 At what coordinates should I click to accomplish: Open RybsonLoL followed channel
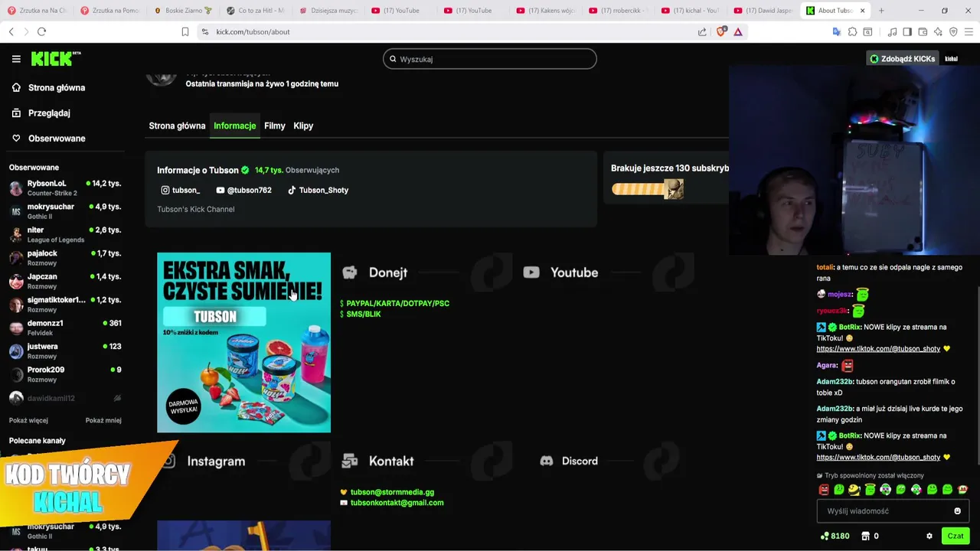(65, 188)
